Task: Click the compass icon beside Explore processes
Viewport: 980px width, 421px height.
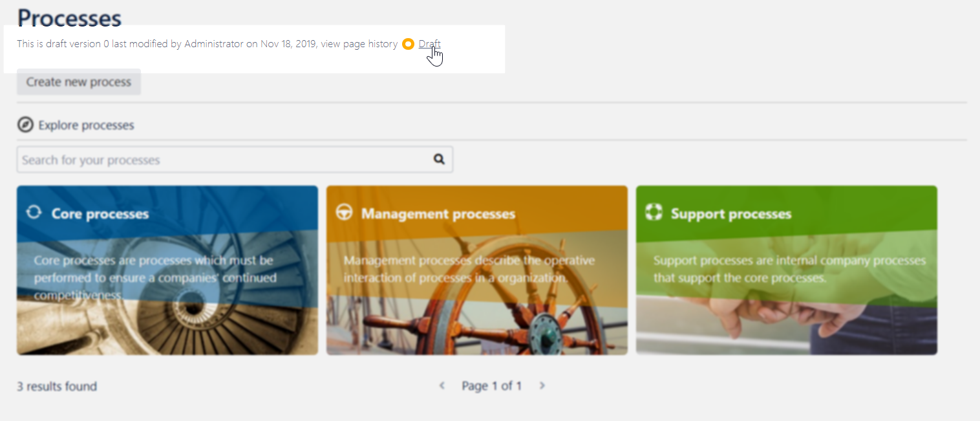Action: tap(25, 125)
